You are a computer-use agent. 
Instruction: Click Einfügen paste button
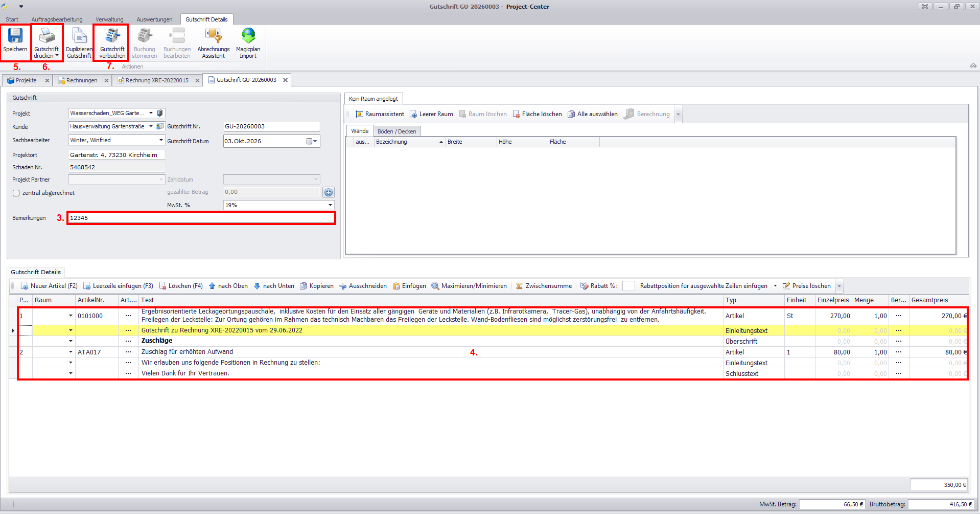[x=409, y=286]
